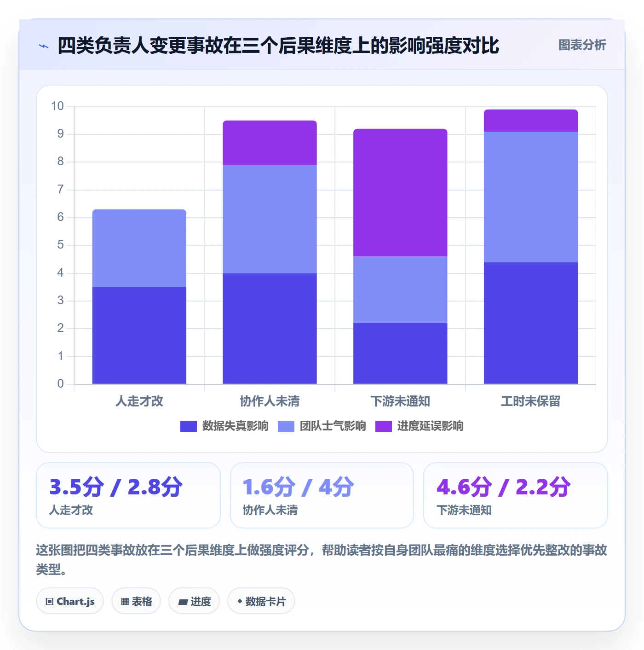Click the 协作人未清 bar's dark blue segment
The width and height of the screenshot is (644, 650).
coord(270,329)
